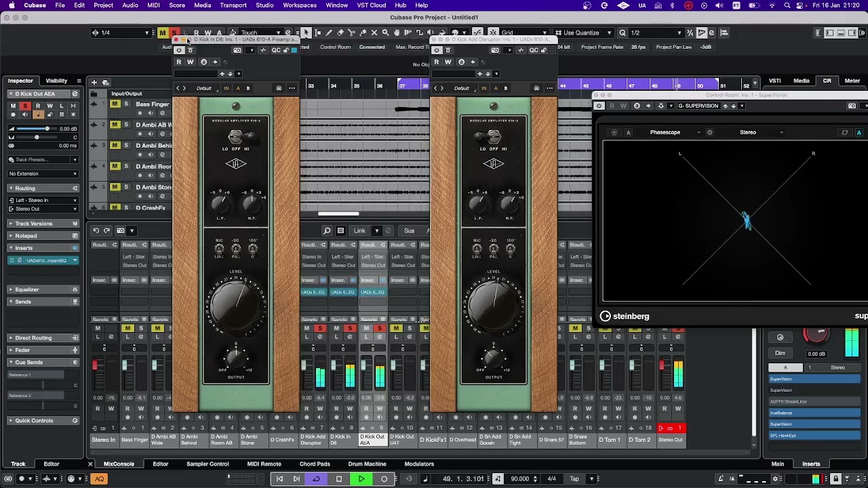
Task: Open the Project menu
Action: point(103,5)
